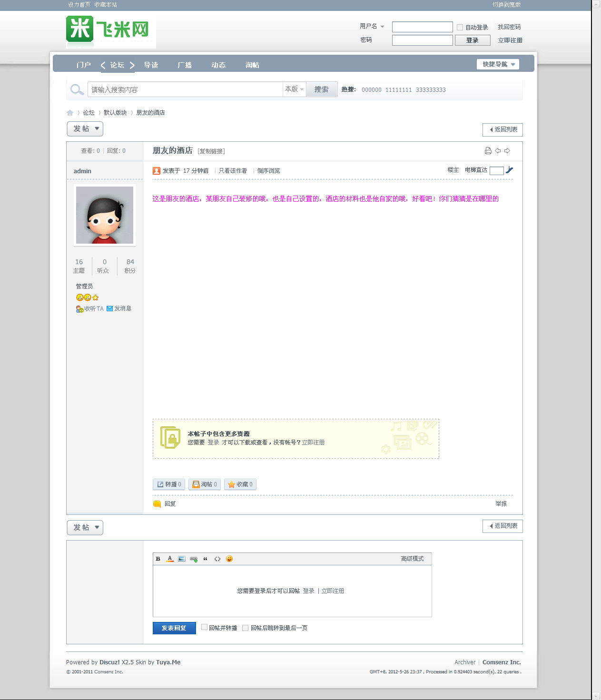Click the insert image icon in editor
601x700 pixels.
181,559
